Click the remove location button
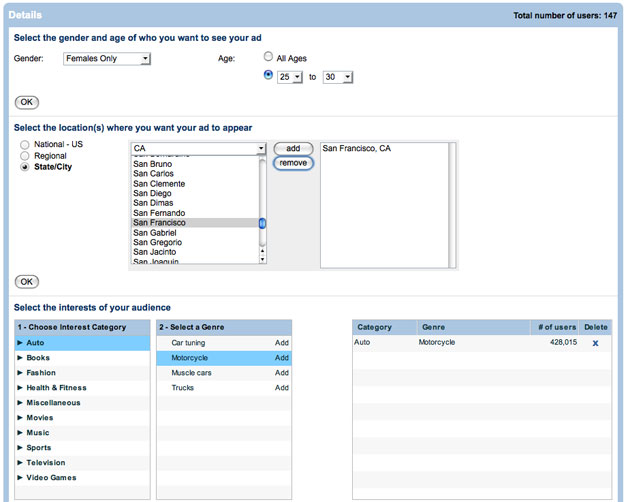 [293, 163]
